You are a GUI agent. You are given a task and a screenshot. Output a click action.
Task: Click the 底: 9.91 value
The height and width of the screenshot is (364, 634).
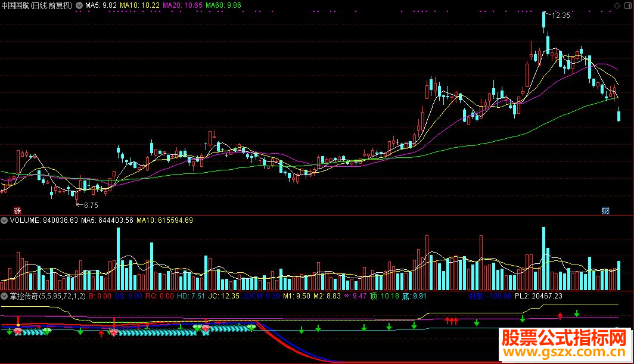coord(414,296)
